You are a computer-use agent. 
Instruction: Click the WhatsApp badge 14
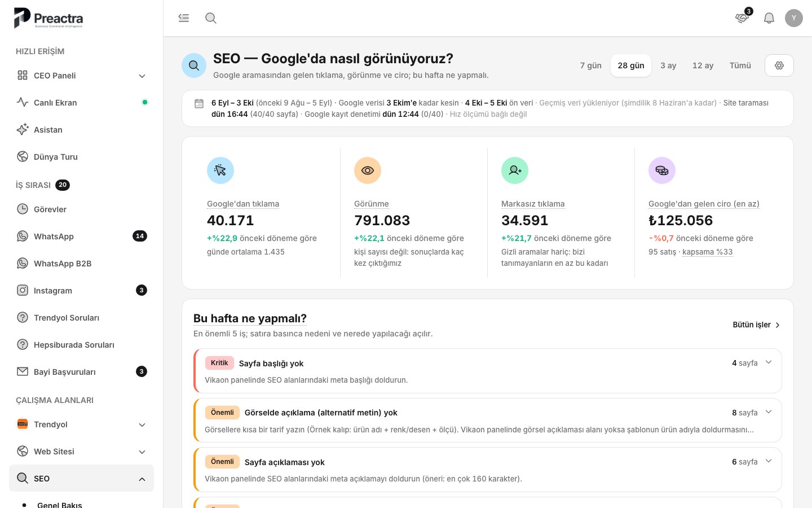140,236
